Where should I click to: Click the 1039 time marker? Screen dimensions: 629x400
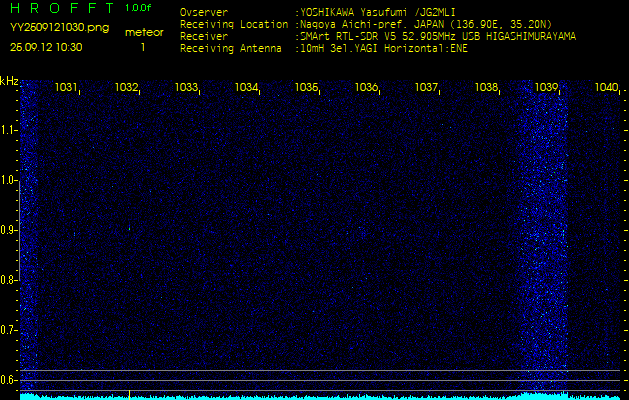[x=546, y=88]
